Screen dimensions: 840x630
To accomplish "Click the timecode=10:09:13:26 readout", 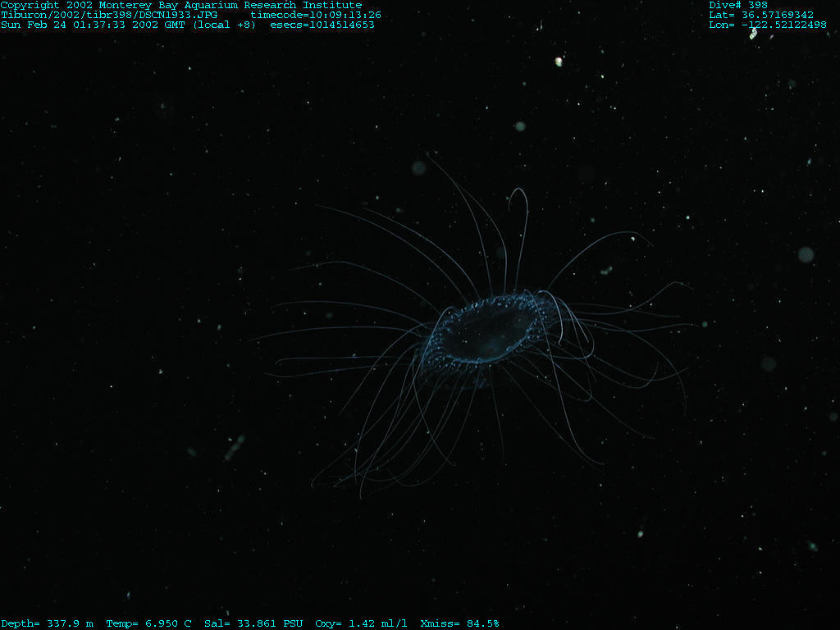I will [316, 15].
